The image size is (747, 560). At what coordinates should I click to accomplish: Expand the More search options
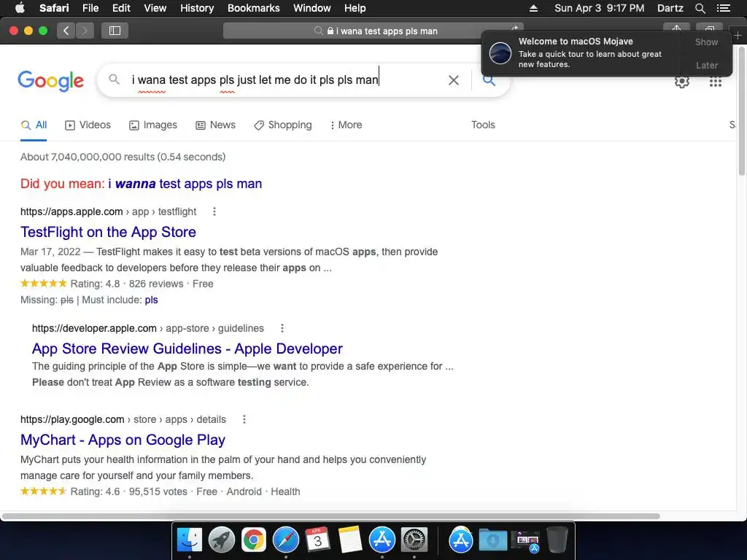pyautogui.click(x=347, y=125)
